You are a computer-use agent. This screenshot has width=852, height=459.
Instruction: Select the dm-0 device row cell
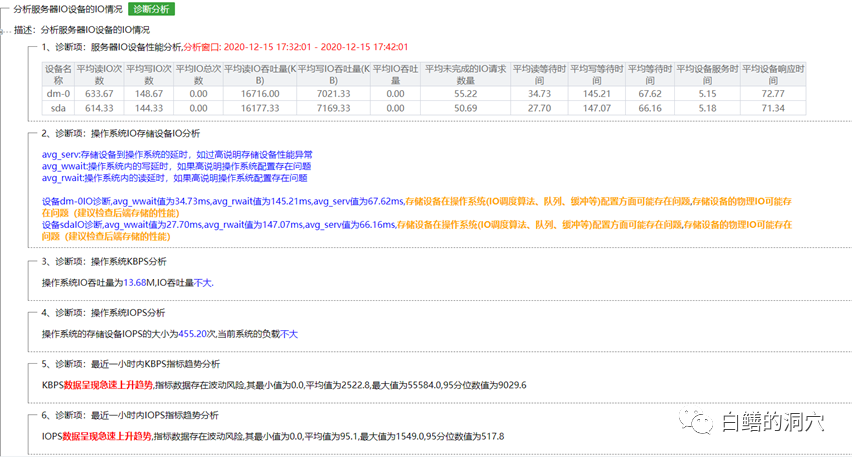pyautogui.click(x=58, y=93)
